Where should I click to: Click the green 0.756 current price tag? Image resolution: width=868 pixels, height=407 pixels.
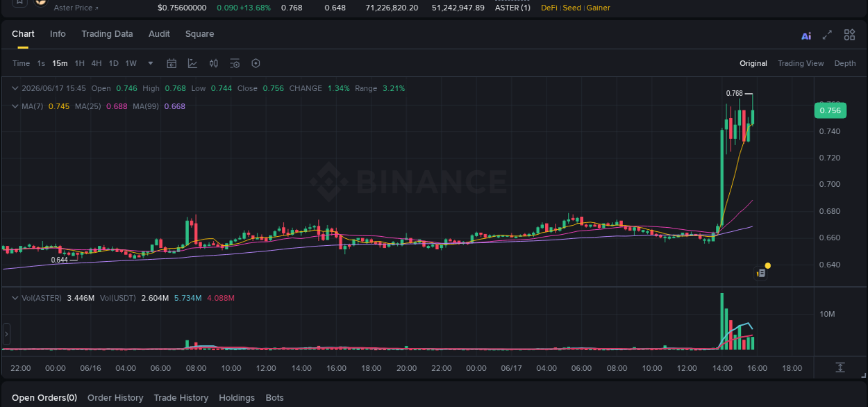(x=830, y=110)
